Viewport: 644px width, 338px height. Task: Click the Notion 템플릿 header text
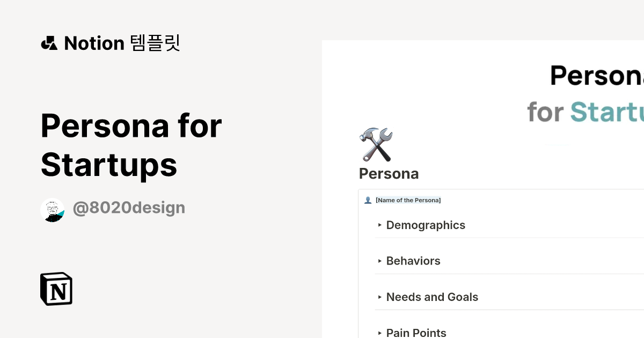click(122, 43)
